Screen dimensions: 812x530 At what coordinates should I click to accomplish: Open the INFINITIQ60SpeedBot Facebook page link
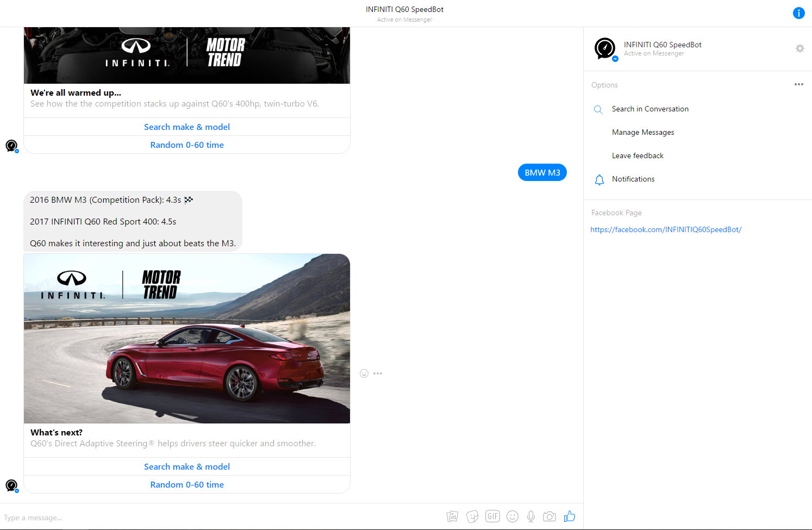[666, 229]
